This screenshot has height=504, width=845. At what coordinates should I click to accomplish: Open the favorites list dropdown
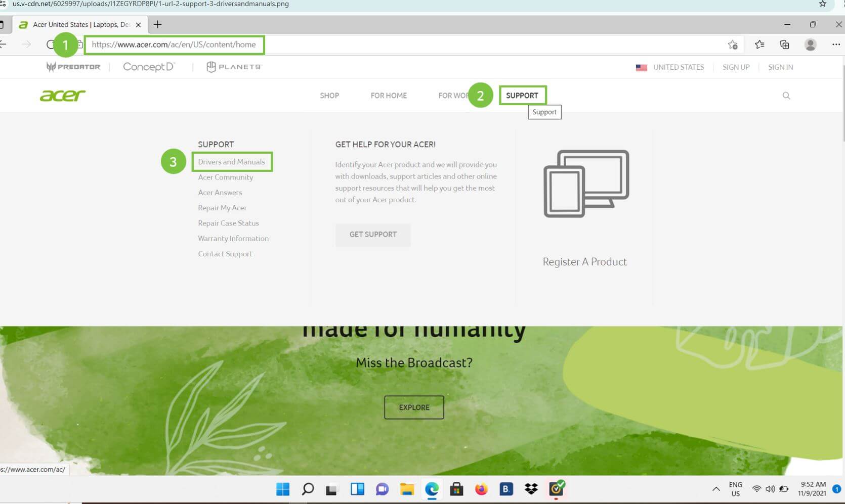pyautogui.click(x=759, y=44)
